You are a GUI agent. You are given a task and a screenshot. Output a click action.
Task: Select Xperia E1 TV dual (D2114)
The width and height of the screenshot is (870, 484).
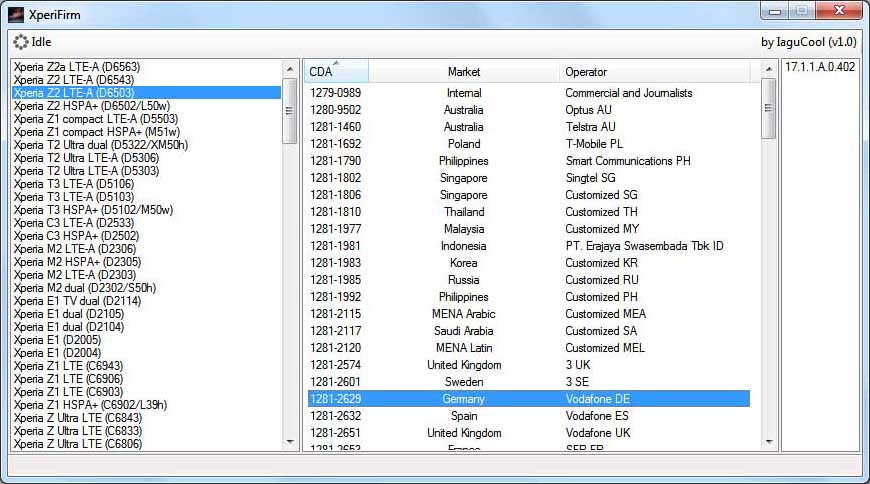coord(147,301)
